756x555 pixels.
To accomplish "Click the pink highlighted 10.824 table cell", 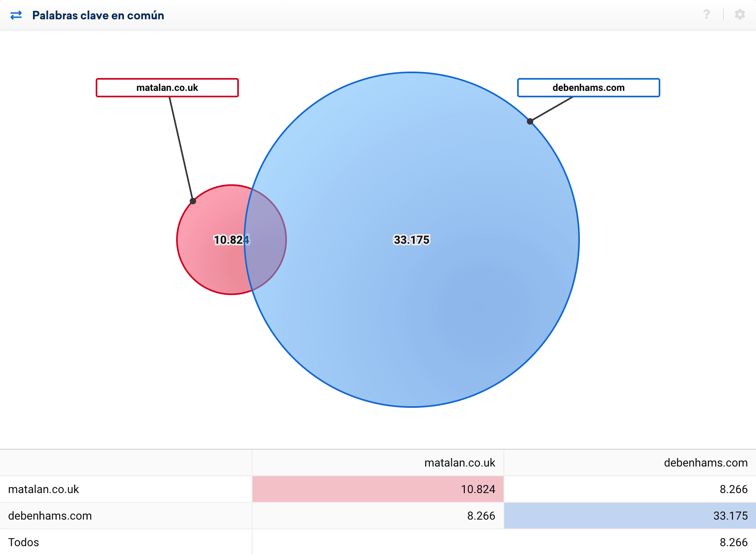I will point(478,489).
